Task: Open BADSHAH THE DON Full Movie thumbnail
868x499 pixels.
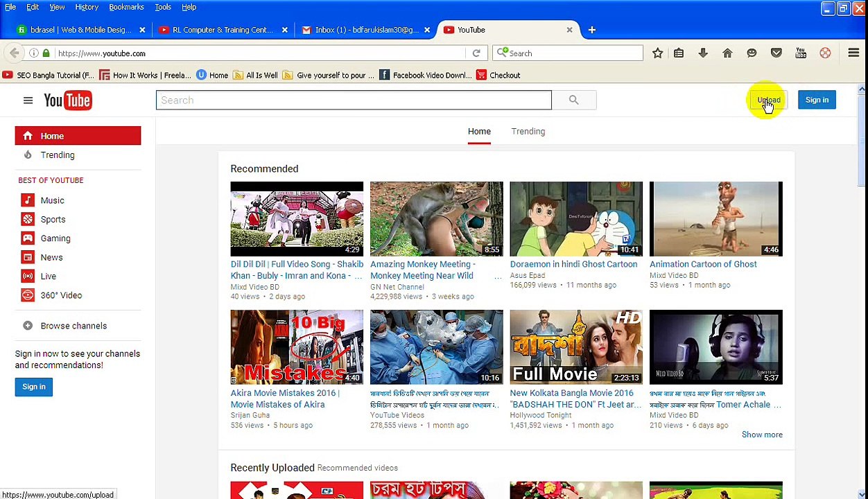Action: [576, 347]
